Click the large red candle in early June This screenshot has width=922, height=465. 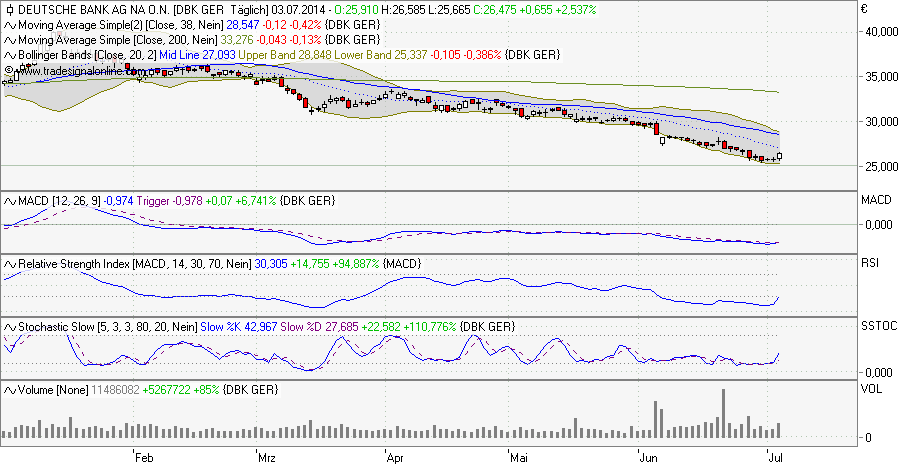pos(656,128)
